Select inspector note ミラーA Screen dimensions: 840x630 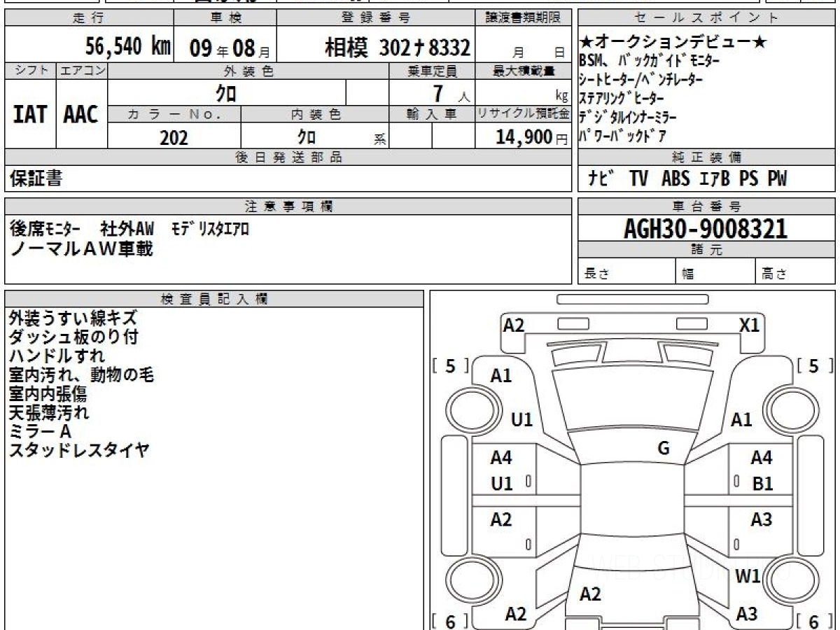pyautogui.click(x=40, y=432)
